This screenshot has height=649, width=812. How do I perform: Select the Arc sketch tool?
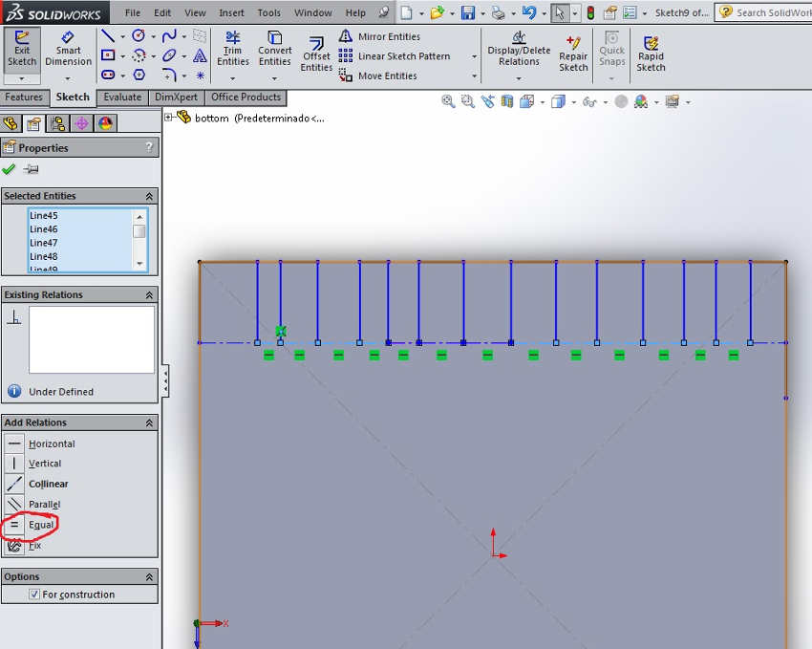[139, 55]
